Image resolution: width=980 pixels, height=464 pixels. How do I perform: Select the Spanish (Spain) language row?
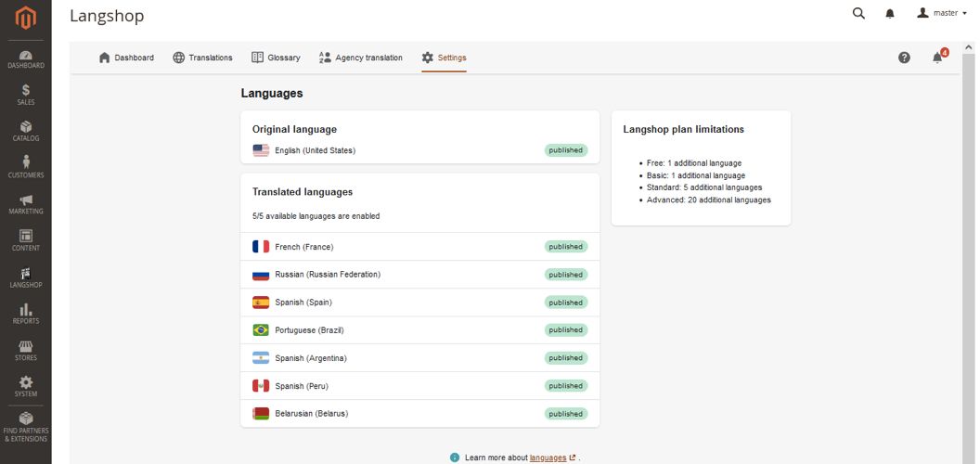[x=420, y=302]
